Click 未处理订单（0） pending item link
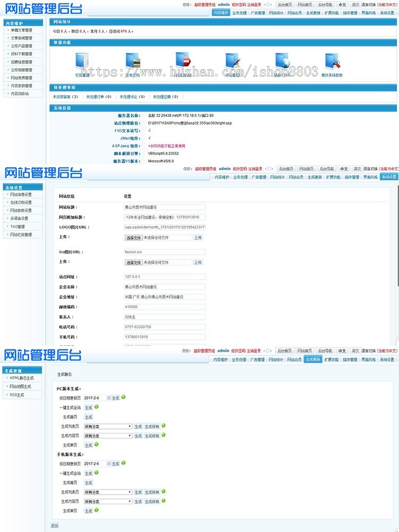This screenshot has height=532, width=399. (x=99, y=97)
